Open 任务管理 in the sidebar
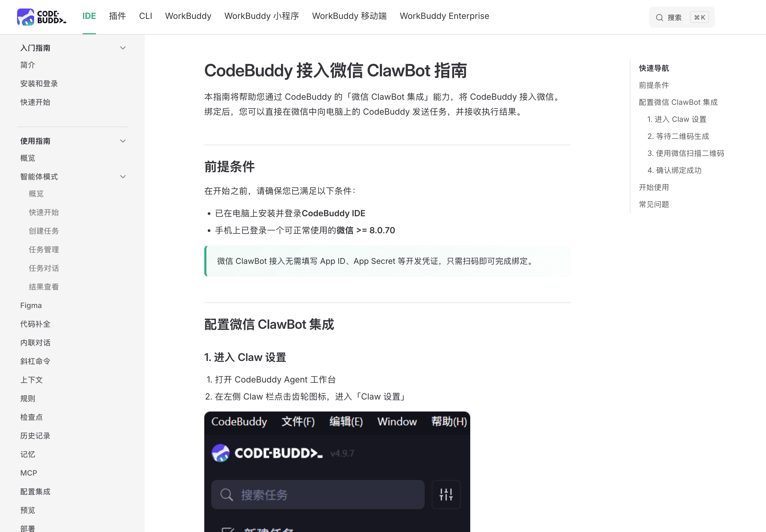The width and height of the screenshot is (766, 532). tap(44, 250)
